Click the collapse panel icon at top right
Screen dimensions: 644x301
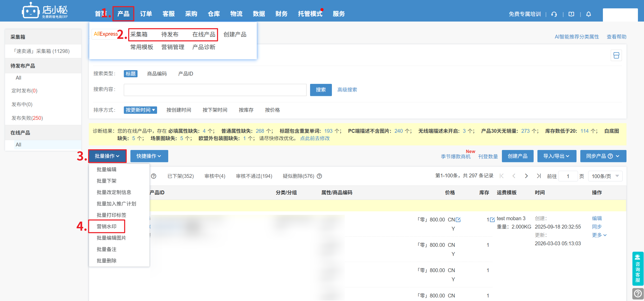coord(616,55)
